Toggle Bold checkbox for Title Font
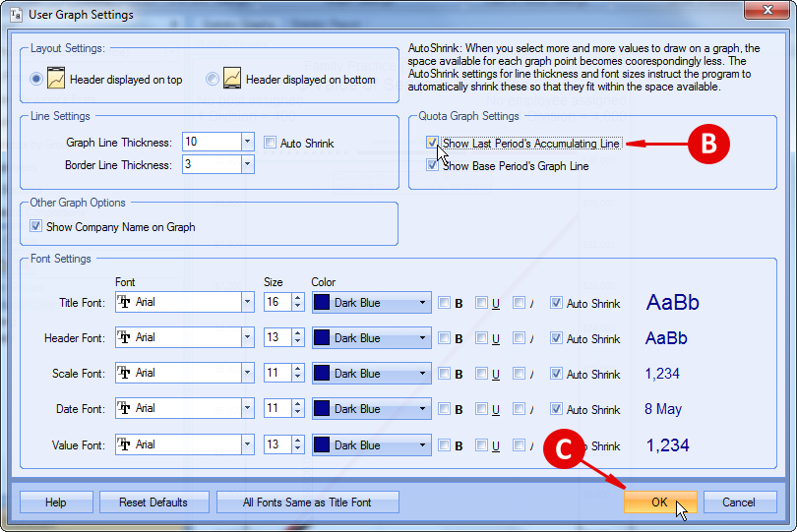This screenshot has height=532, width=797. (445, 303)
